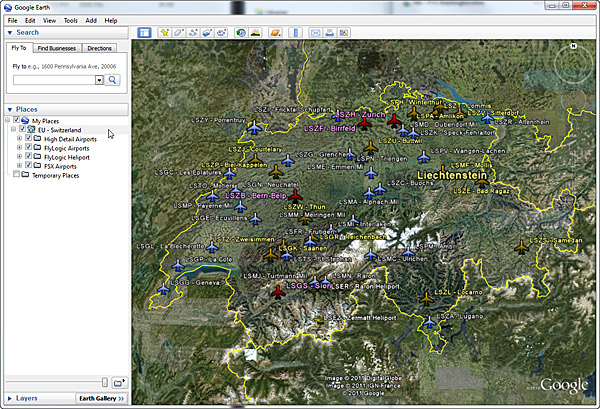Viewport: 600px width, 409px height.
Task: Show historical imagery clock icon
Action: coord(241,33)
